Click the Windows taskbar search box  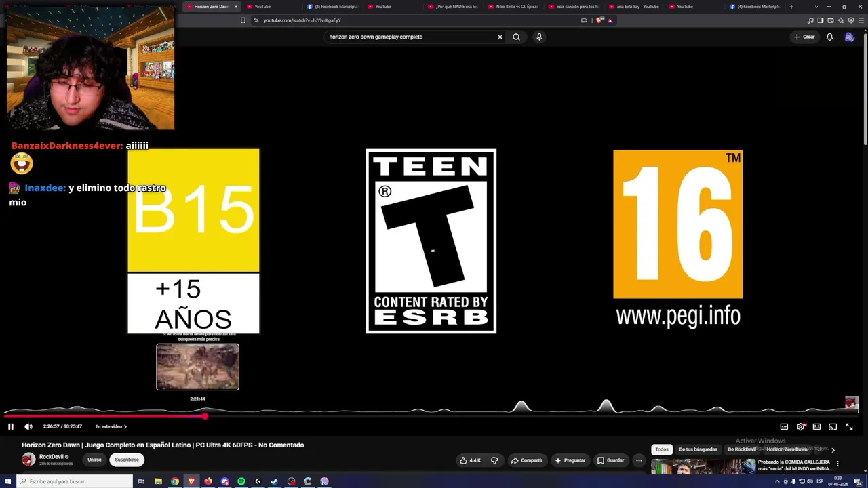coord(76,481)
